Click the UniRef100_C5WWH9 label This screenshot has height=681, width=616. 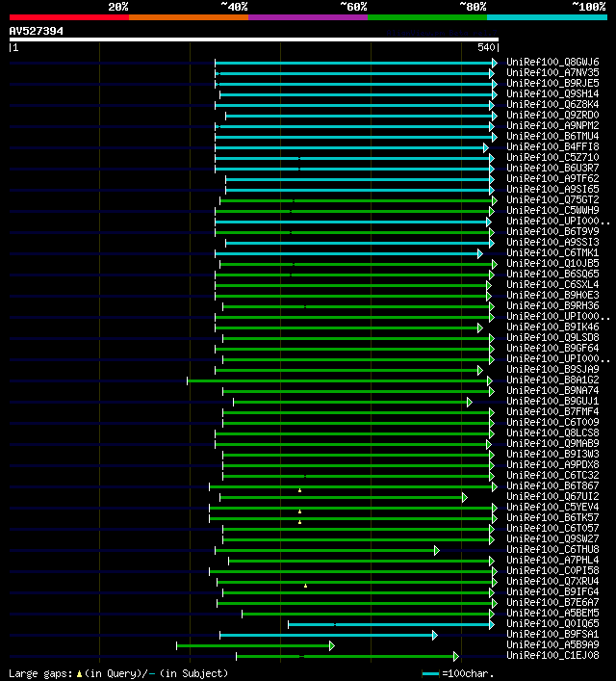coord(552,210)
